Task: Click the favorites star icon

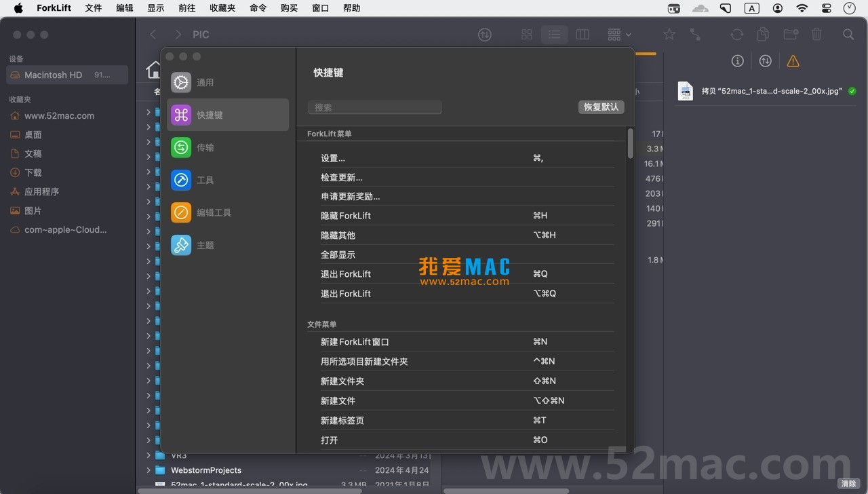Action: click(x=669, y=35)
